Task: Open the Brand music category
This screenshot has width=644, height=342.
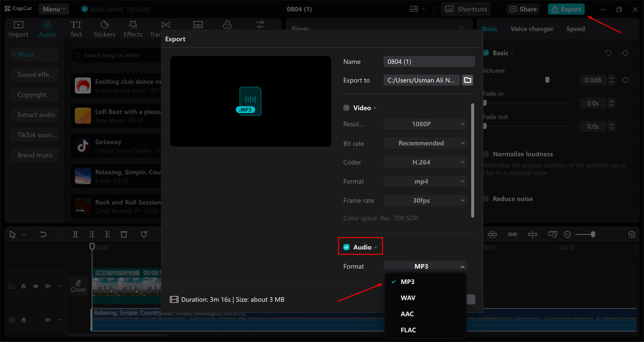Action: point(35,155)
